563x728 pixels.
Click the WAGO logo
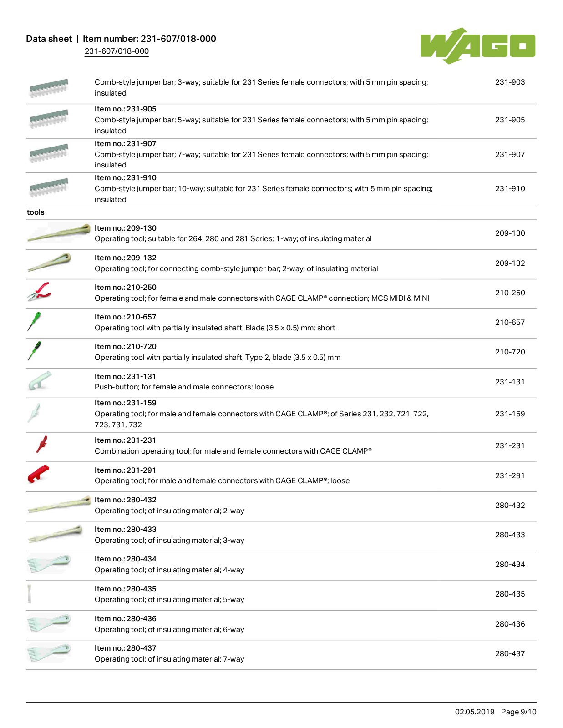coord(477,45)
